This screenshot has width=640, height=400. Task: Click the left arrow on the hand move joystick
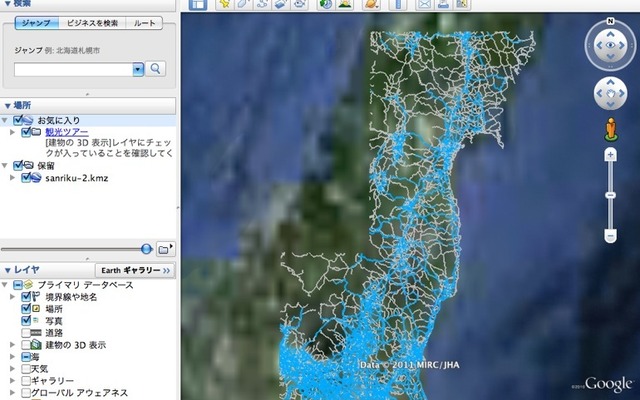[599, 93]
